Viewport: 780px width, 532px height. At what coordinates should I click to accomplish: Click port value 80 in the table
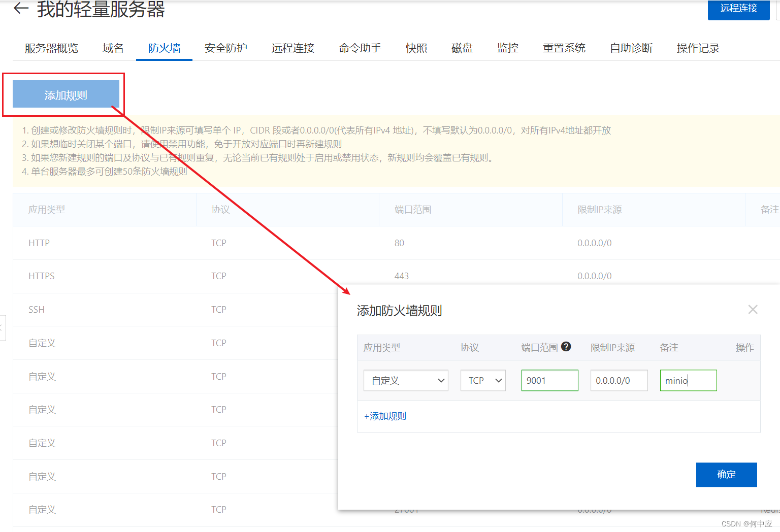pyautogui.click(x=399, y=243)
